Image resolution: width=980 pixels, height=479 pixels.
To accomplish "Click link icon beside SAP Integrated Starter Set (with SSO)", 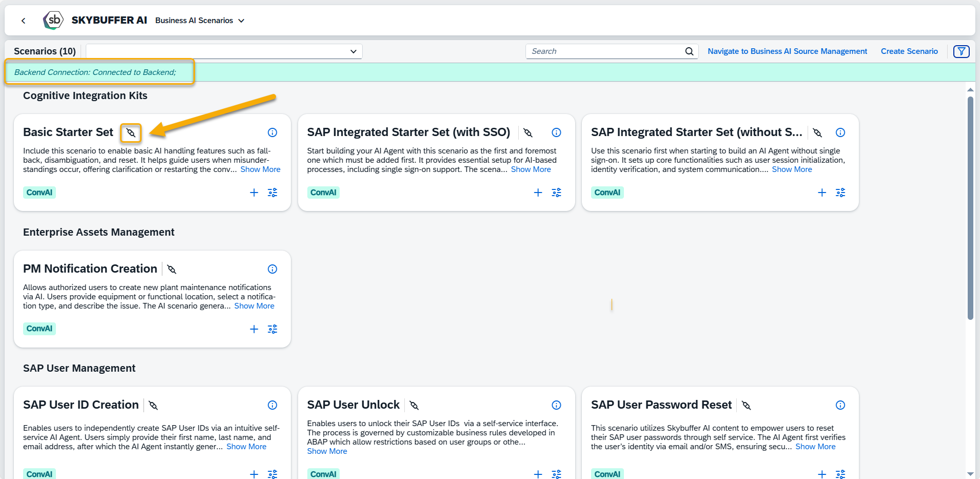I will coord(528,133).
